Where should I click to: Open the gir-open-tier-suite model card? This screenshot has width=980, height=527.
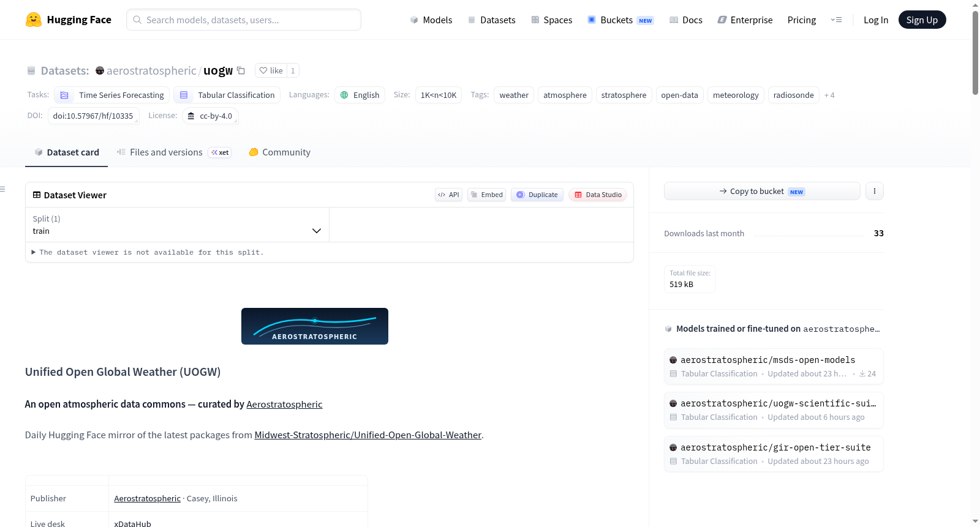coord(774,454)
